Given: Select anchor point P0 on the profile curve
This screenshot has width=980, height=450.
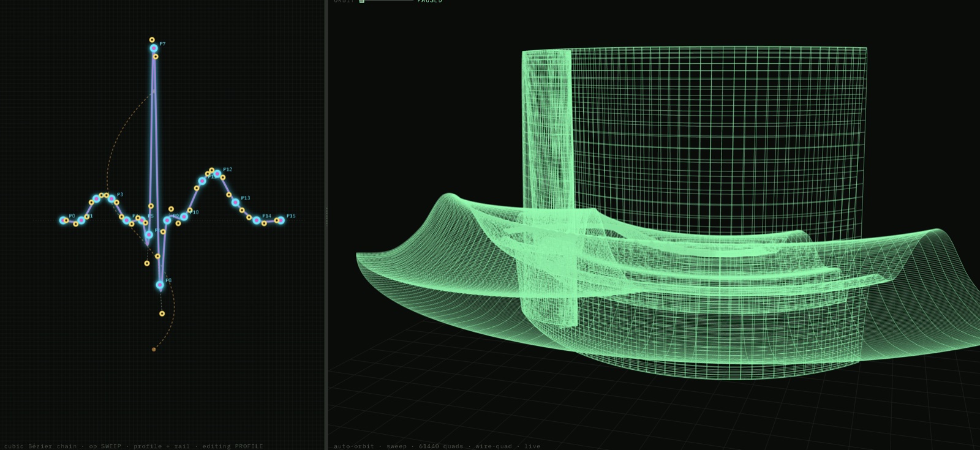Looking at the screenshot, I should pyautogui.click(x=63, y=220).
